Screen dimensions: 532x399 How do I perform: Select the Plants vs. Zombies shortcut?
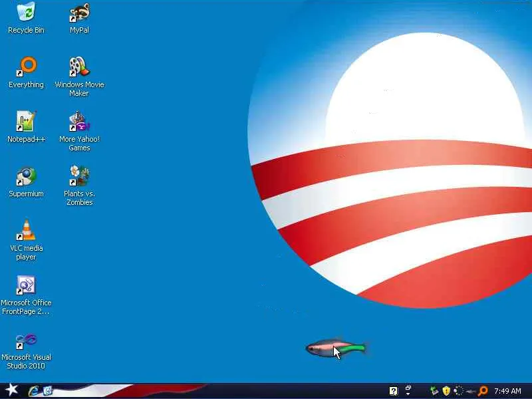(79, 186)
